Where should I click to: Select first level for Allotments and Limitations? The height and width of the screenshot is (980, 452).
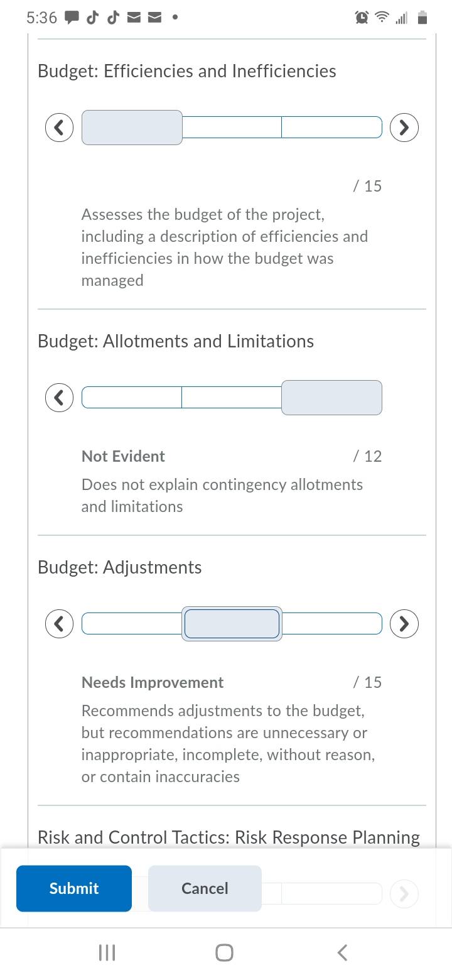(x=132, y=398)
